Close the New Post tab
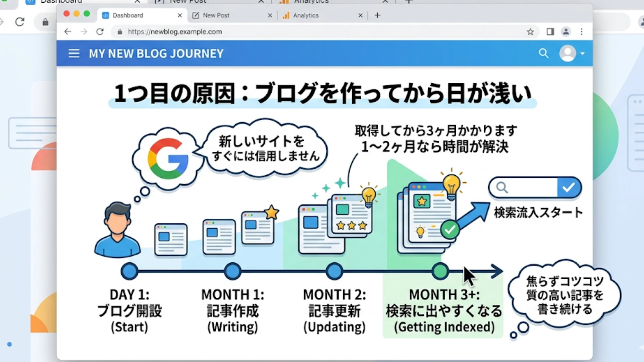This screenshot has height=362, width=644. pos(270,15)
